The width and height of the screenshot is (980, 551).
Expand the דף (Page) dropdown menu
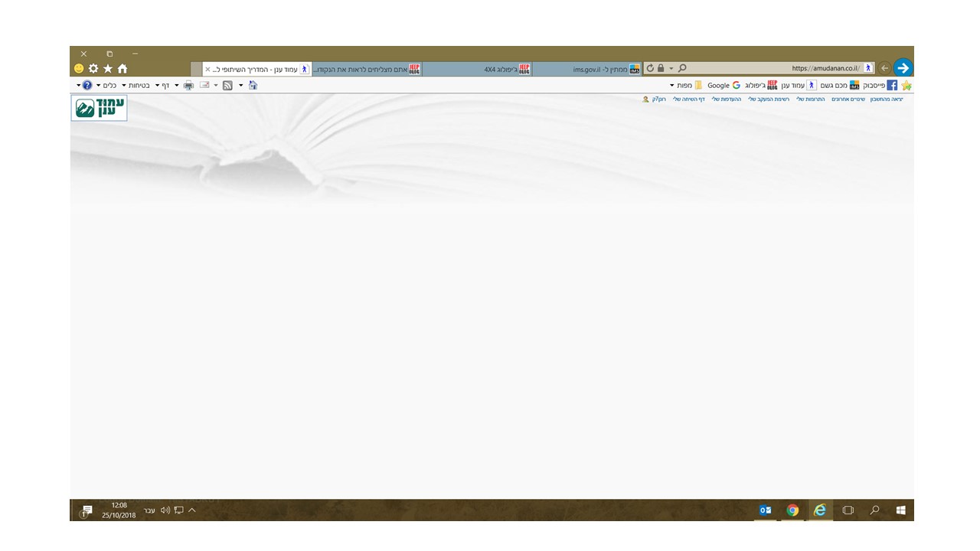(x=164, y=86)
